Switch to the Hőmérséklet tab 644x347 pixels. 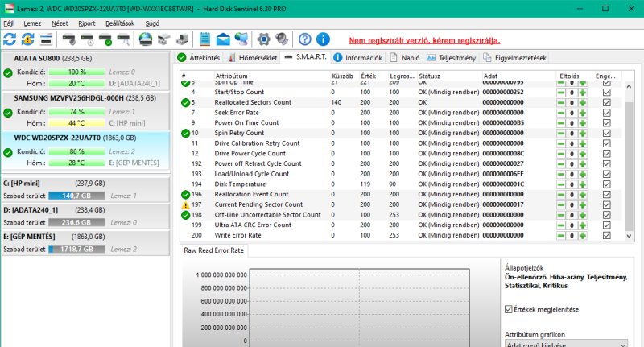pyautogui.click(x=253, y=57)
